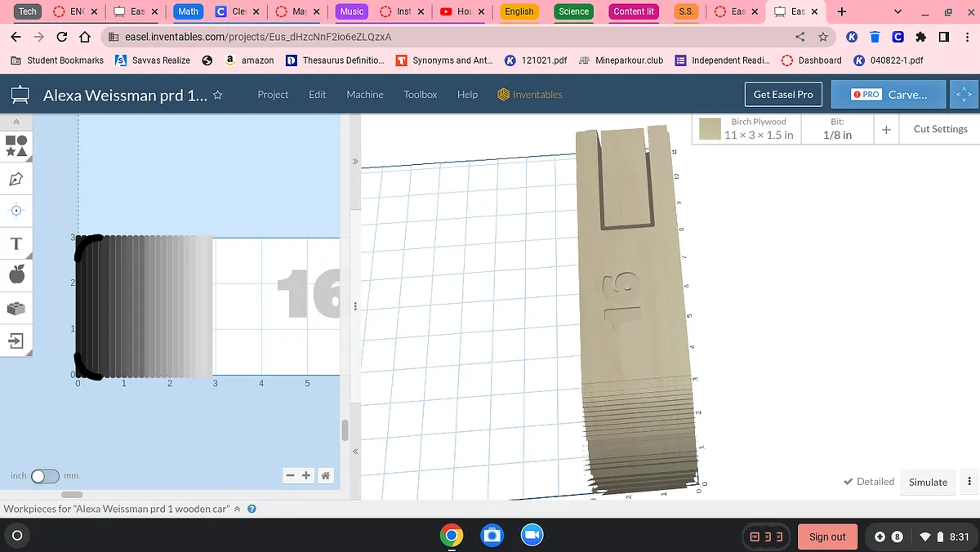Click the PRO Carve button

[889, 95]
